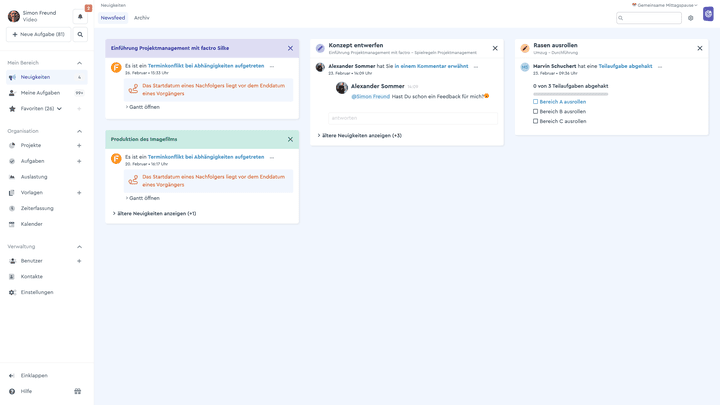Click the Kontakte address book icon
Screen dimensions: 720x405
[x=12, y=277]
